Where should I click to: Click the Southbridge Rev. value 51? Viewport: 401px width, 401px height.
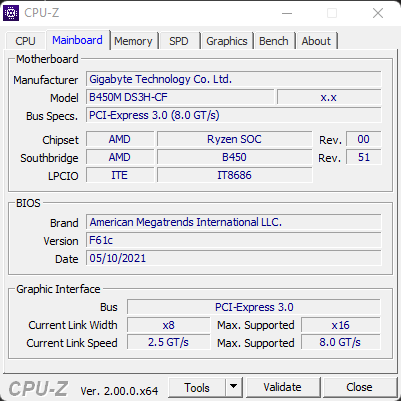click(363, 157)
